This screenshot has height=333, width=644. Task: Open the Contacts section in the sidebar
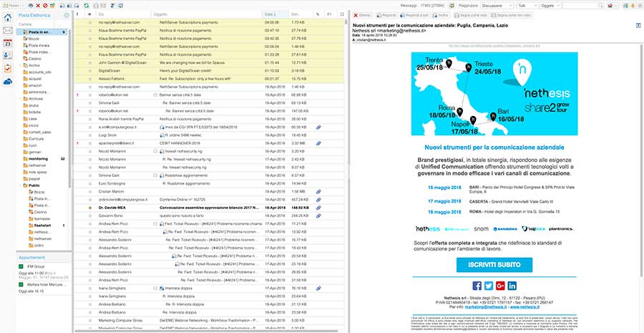point(7,56)
